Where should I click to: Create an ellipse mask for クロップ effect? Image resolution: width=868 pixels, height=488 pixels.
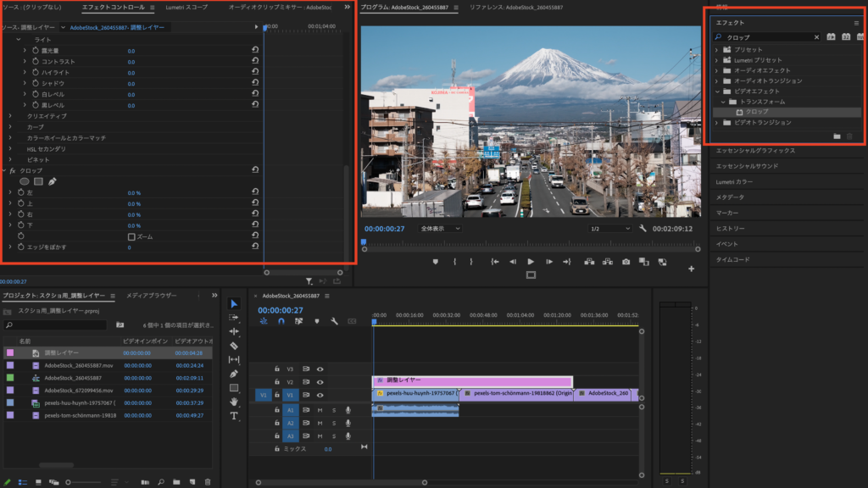point(25,181)
